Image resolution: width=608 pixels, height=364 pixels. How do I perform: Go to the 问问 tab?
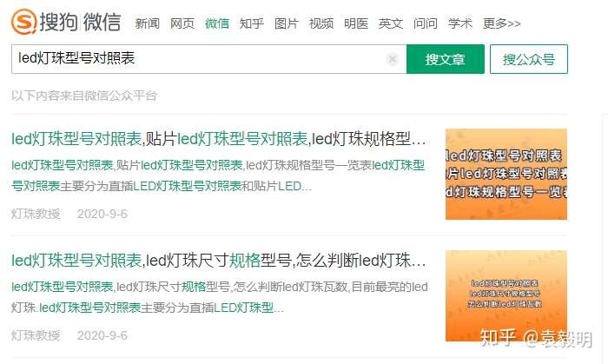pyautogui.click(x=426, y=23)
